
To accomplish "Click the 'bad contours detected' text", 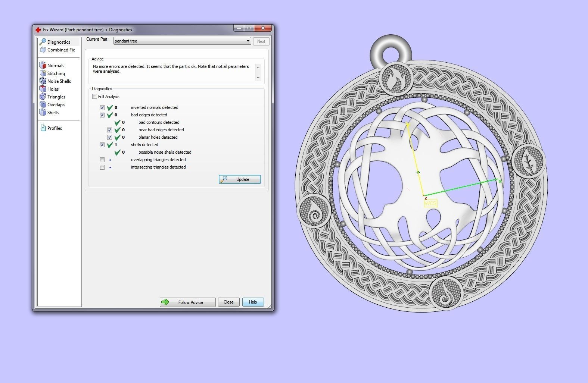I will point(159,122).
